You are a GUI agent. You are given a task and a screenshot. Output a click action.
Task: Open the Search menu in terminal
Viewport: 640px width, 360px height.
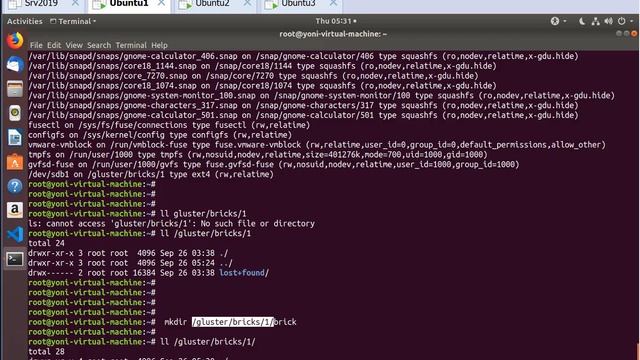[x=99, y=45]
